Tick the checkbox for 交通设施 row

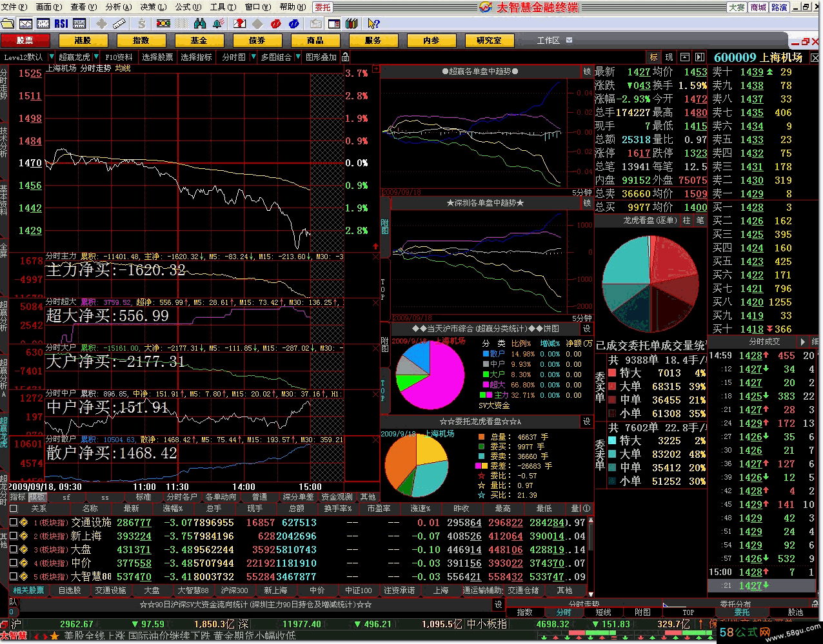click(14, 523)
